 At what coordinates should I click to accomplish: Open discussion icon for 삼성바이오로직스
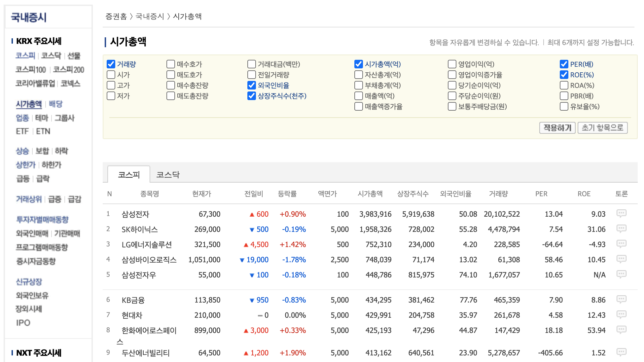point(621,259)
